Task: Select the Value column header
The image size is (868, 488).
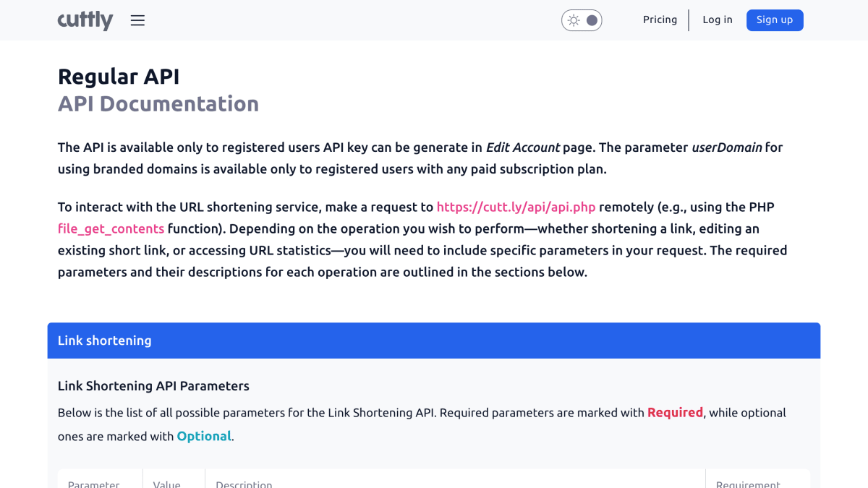Action: (x=166, y=484)
